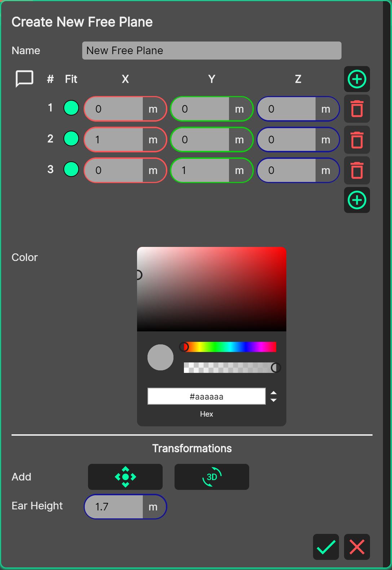The height and width of the screenshot is (570, 392).
Task: Click the Ear Height input showing 1.7
Action: point(114,507)
